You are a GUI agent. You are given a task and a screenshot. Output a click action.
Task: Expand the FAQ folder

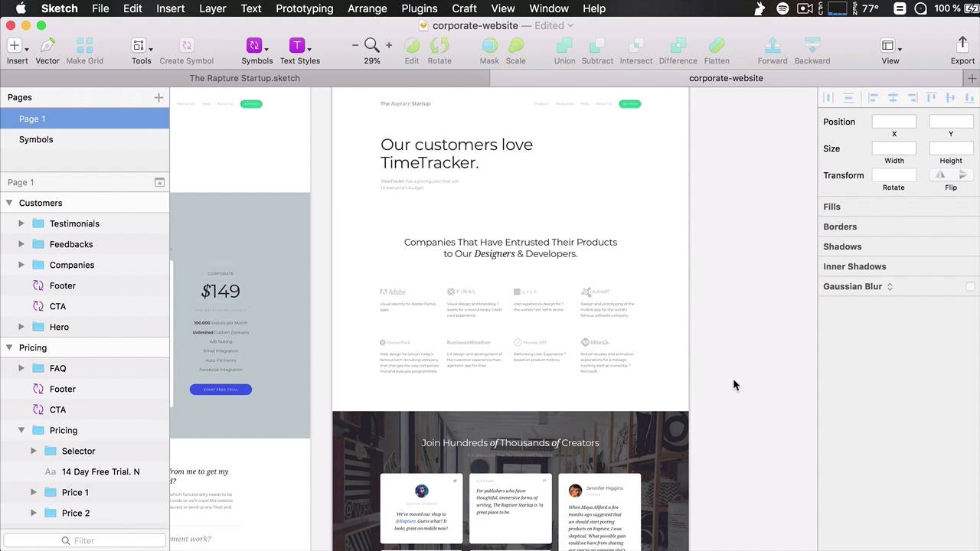coord(21,368)
